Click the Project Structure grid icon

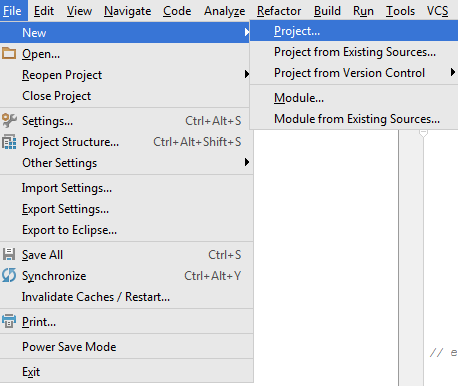click(9, 142)
